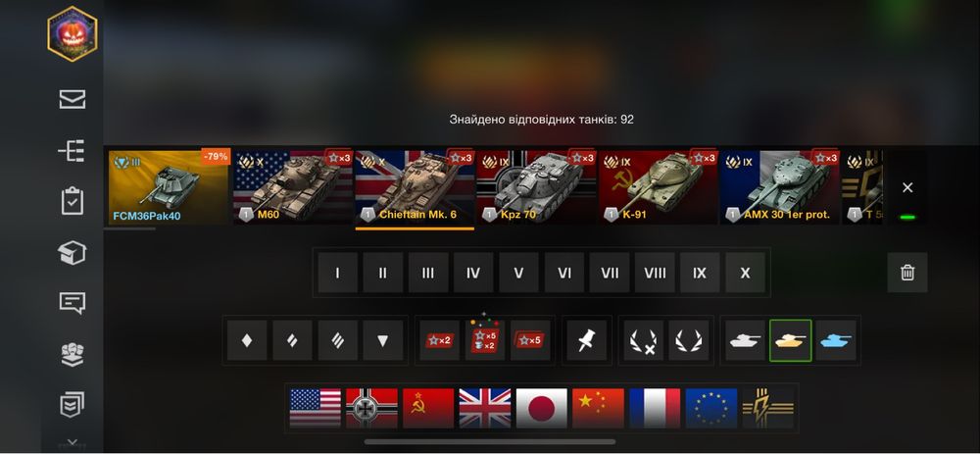Viewport: 980px width, 454px height.
Task: Expand the sidebar with the down chevron
Action: click(x=72, y=442)
